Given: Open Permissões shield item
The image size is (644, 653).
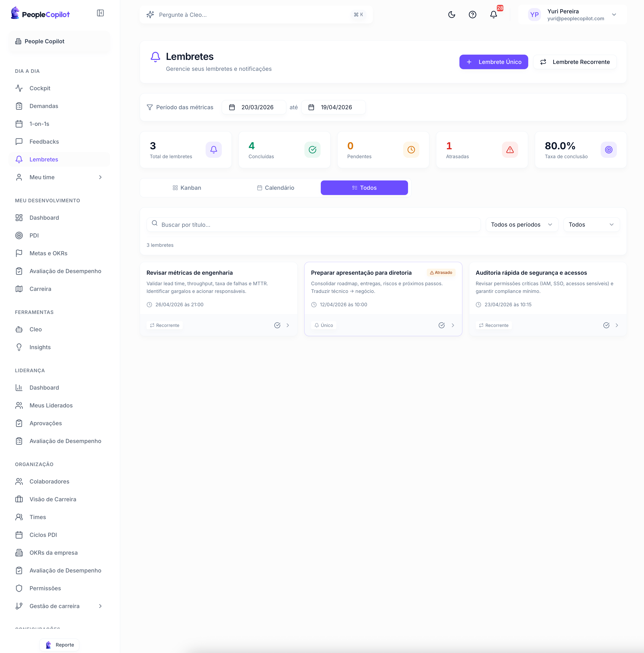Looking at the screenshot, I should (59, 588).
